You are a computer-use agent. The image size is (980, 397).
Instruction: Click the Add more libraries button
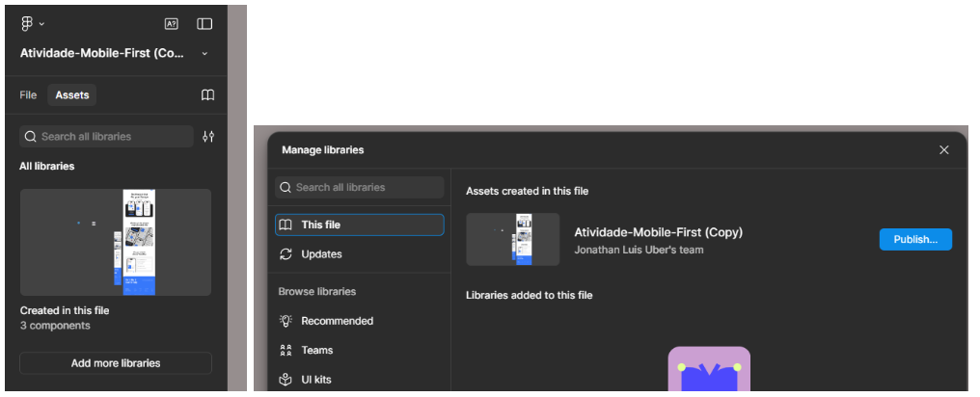(116, 363)
